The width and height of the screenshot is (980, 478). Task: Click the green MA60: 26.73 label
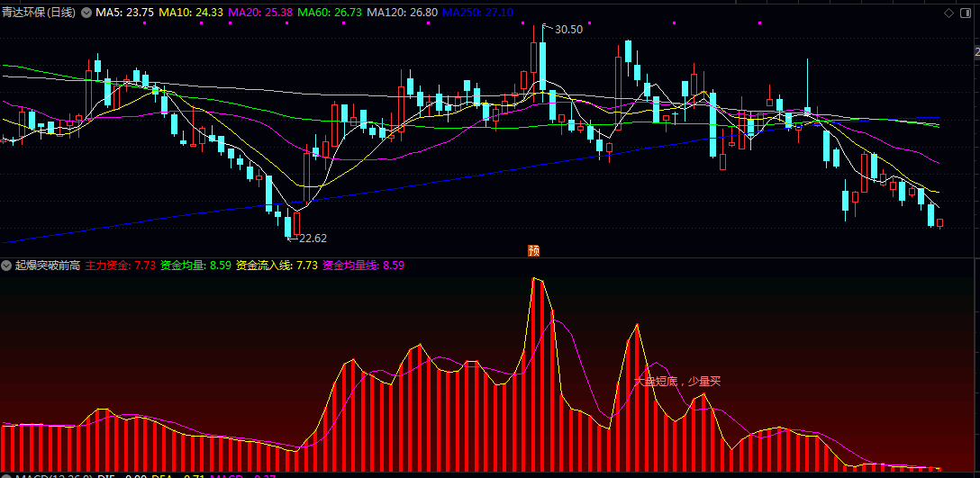tap(330, 13)
